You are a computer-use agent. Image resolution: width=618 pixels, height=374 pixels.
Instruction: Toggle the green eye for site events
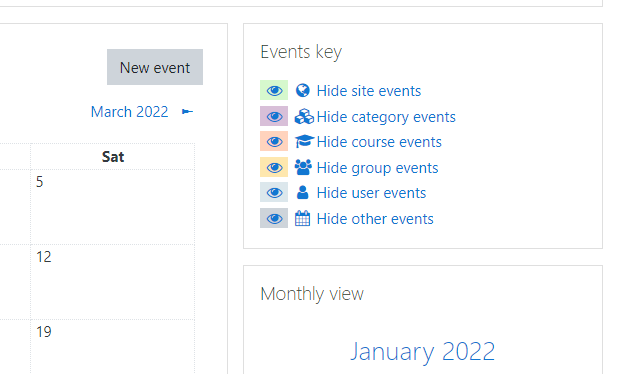coord(274,90)
